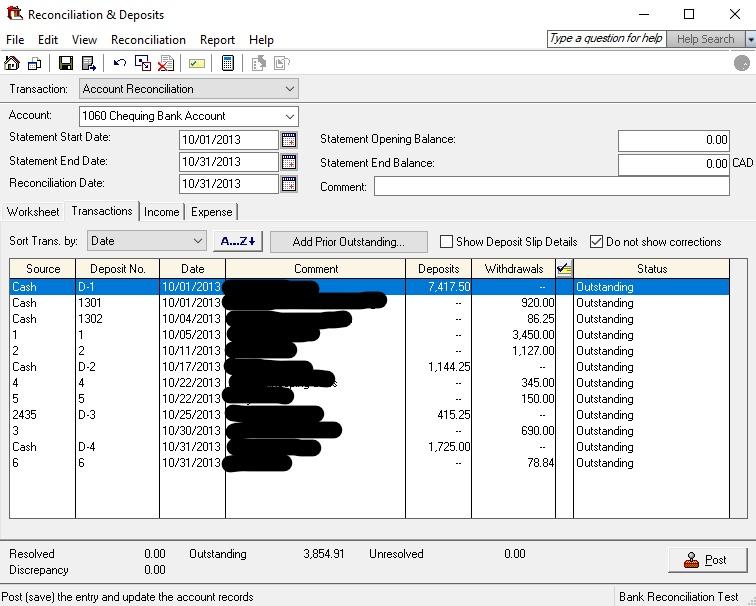Open the File menu

point(15,40)
